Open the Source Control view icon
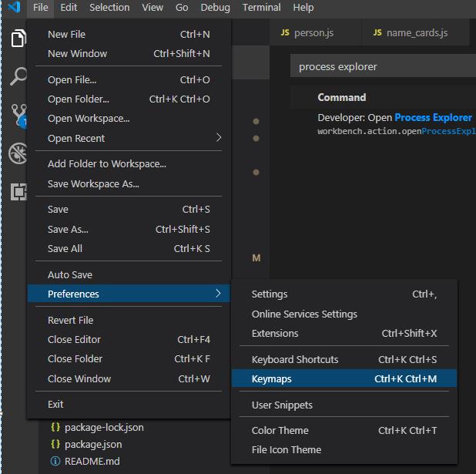The height and width of the screenshot is (474, 476). click(18, 116)
